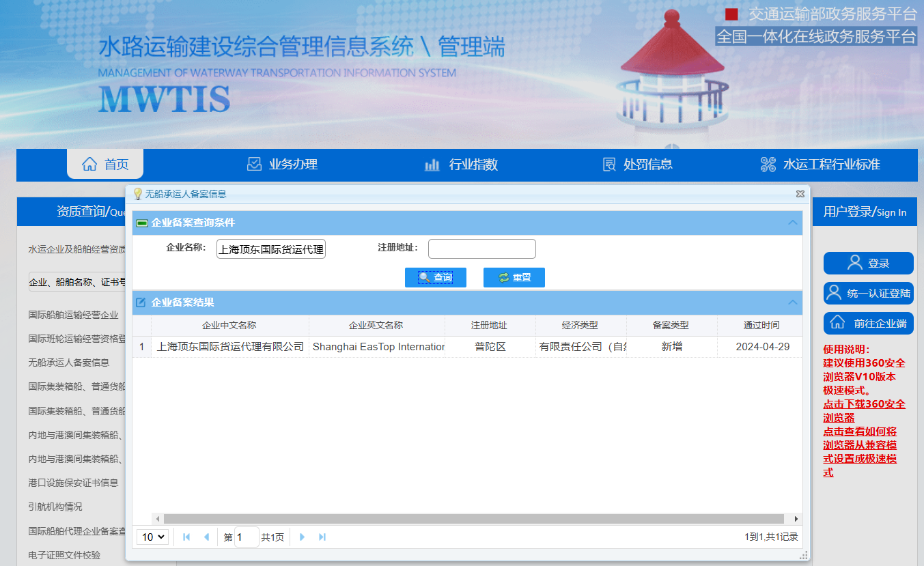Click the house icon on 前往企业端
The image size is (924, 566).
point(837,323)
